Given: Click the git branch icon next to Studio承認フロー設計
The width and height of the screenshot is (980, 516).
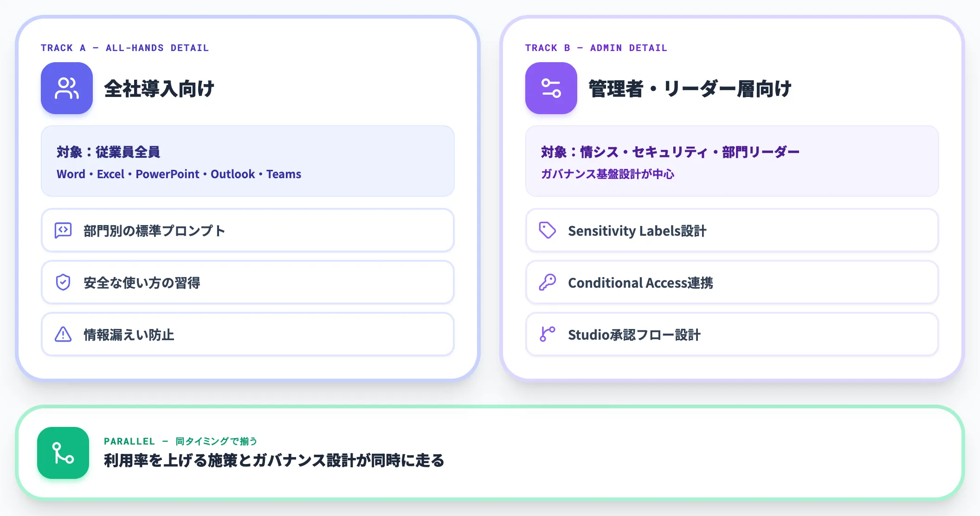Looking at the screenshot, I should point(548,334).
